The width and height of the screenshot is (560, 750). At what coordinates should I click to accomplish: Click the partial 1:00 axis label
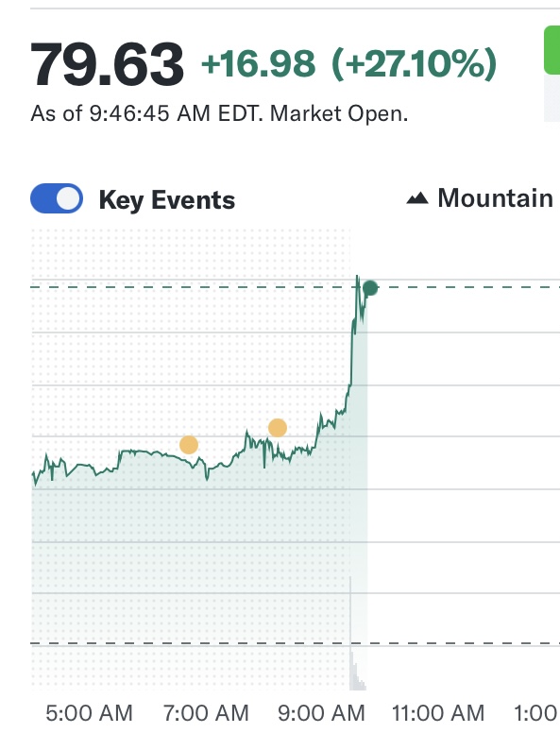point(535,713)
